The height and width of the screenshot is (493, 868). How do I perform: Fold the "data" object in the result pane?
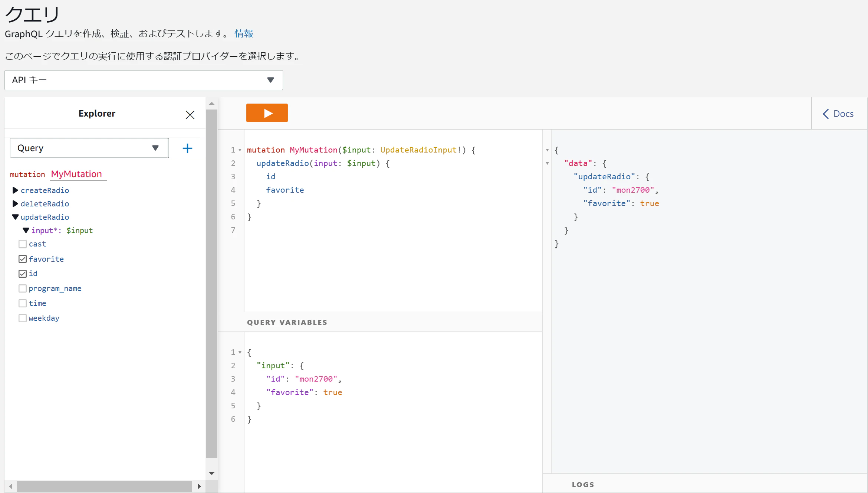(x=547, y=163)
